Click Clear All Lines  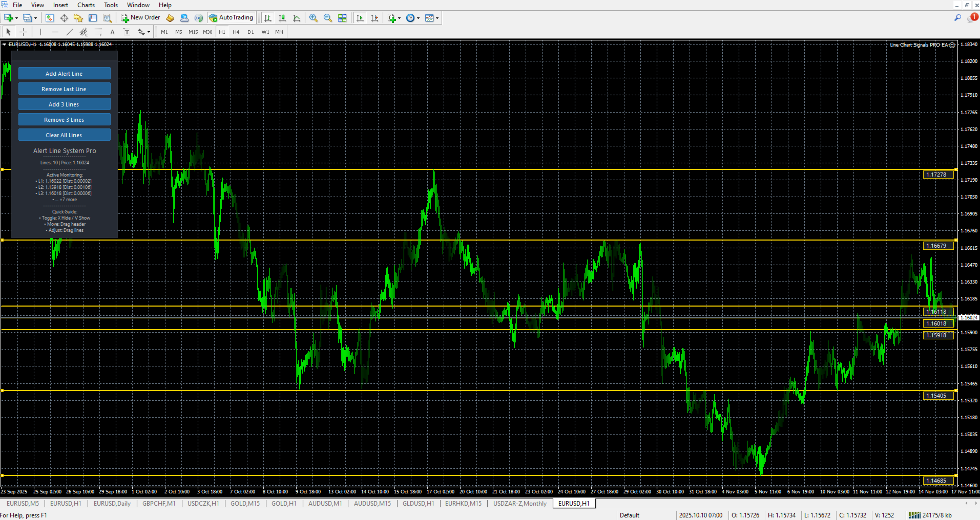coord(64,135)
